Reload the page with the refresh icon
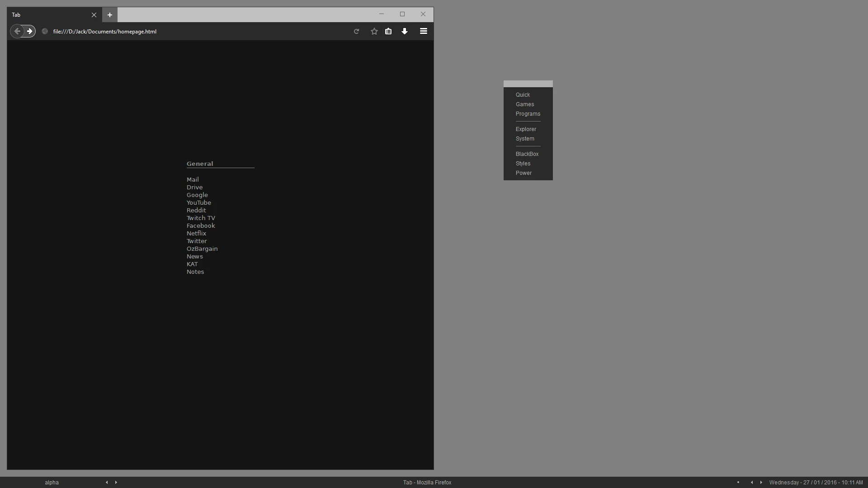 (x=356, y=31)
